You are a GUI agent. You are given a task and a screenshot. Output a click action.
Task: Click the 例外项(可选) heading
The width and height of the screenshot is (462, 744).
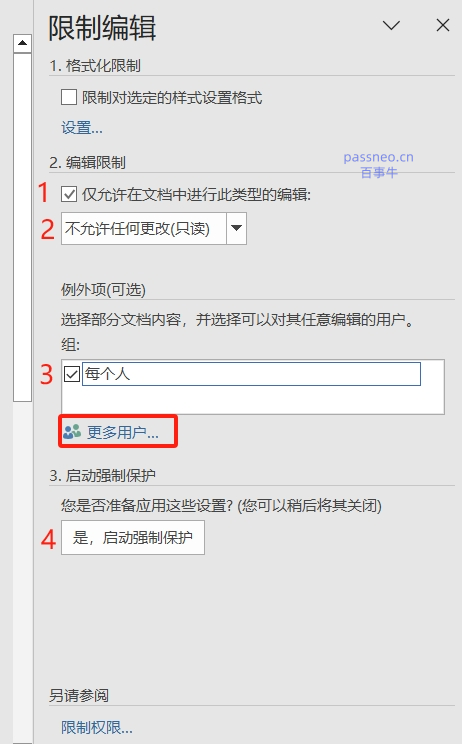103,289
